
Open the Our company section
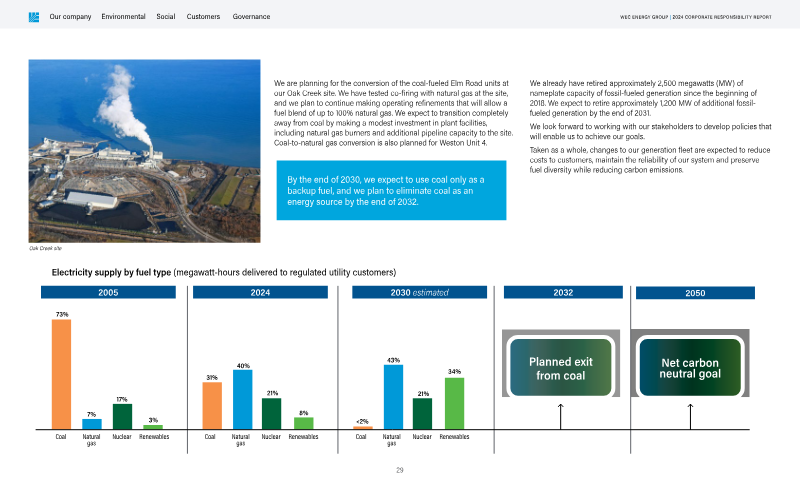[x=70, y=17]
